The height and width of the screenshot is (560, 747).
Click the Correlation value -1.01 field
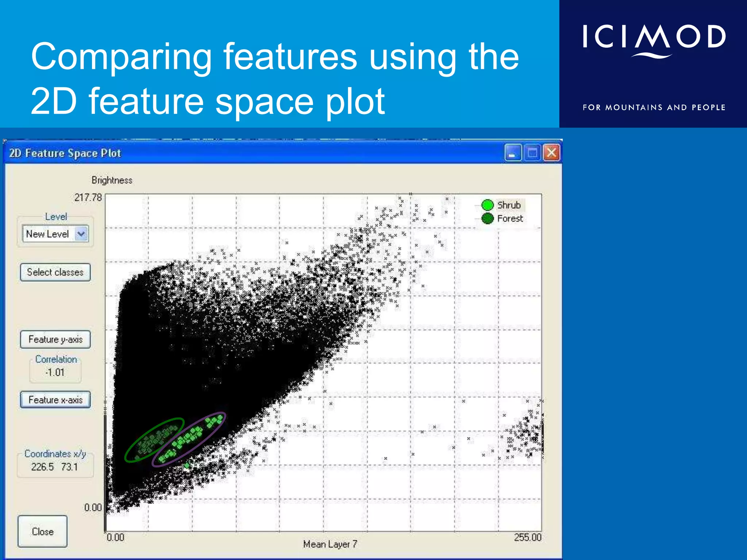tap(55, 373)
